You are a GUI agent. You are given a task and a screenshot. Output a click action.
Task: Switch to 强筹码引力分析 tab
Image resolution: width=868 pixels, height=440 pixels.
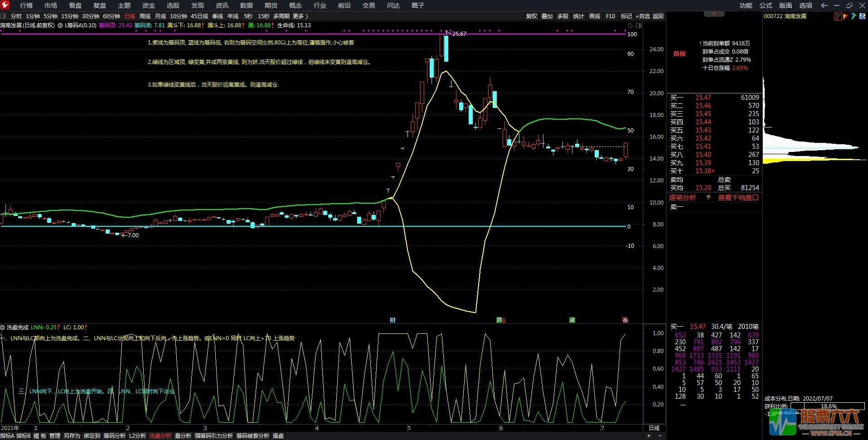point(214,435)
